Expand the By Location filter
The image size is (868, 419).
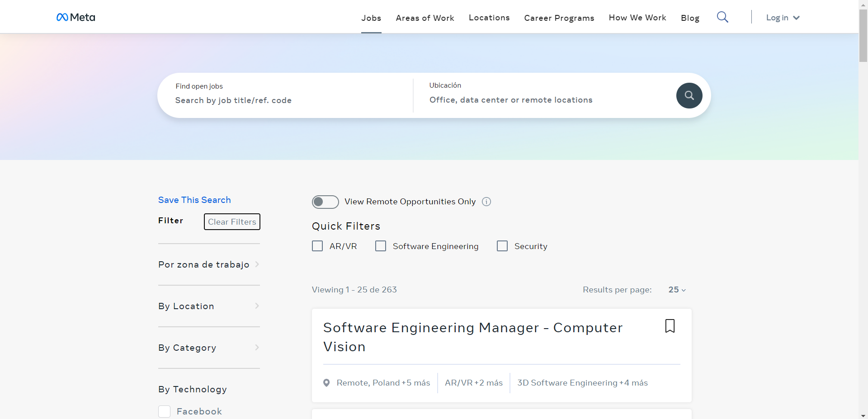coord(208,306)
